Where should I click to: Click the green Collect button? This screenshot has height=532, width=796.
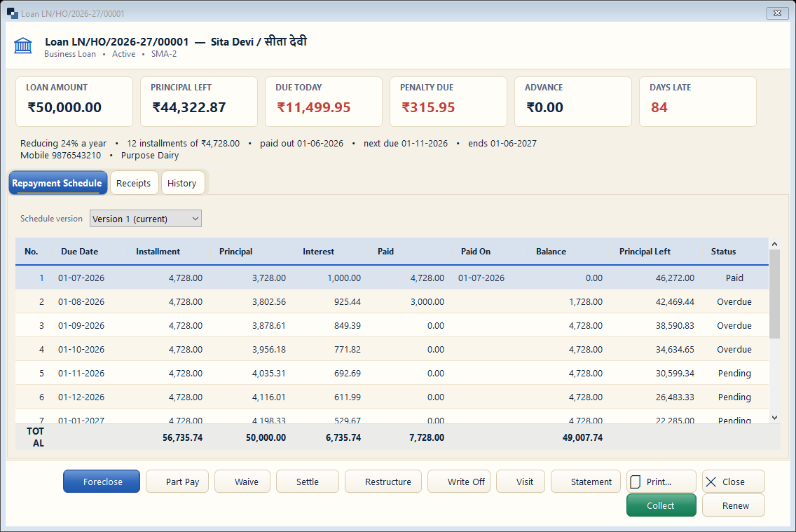pyautogui.click(x=661, y=505)
